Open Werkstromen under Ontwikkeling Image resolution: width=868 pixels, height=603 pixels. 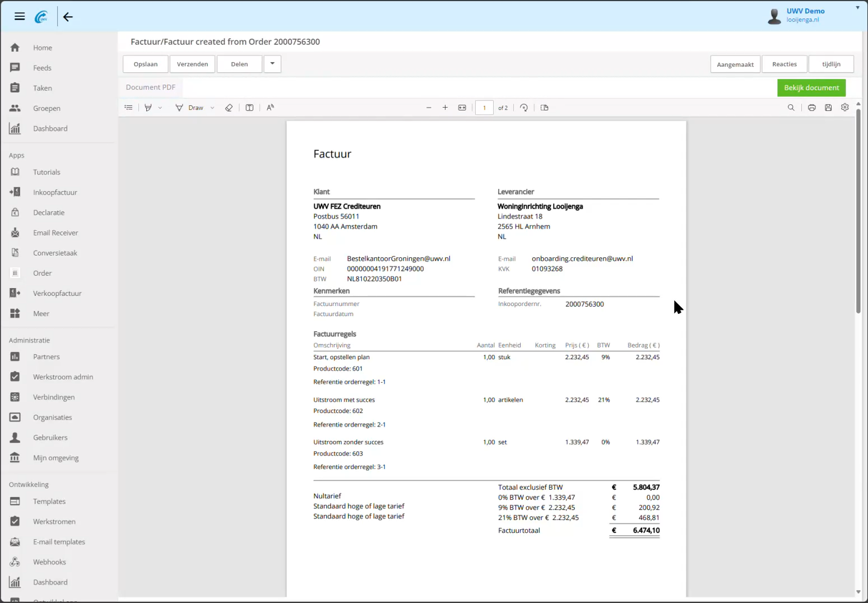click(54, 522)
